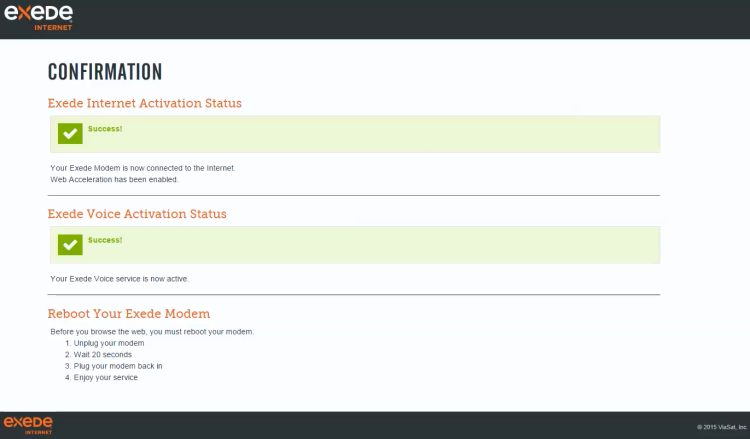Click 'Before you browse the web' instruction text
Viewport: 750px width, 439px height.
[x=152, y=331]
